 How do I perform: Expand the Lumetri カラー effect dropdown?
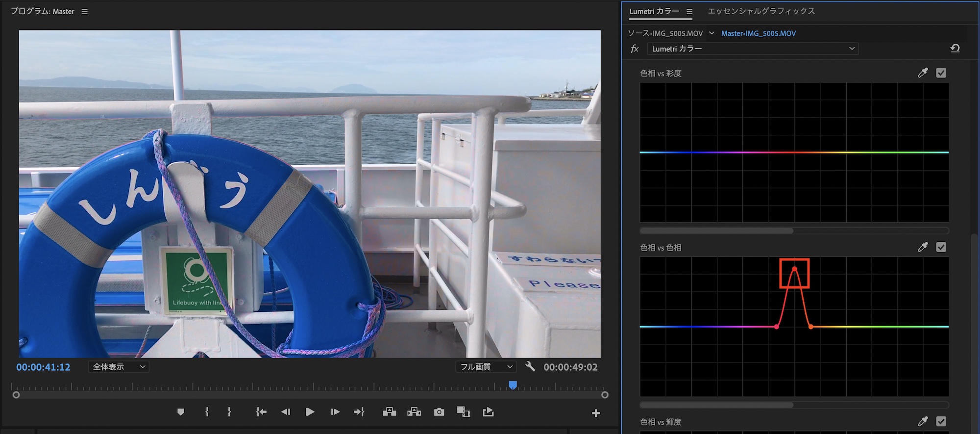pyautogui.click(x=753, y=49)
